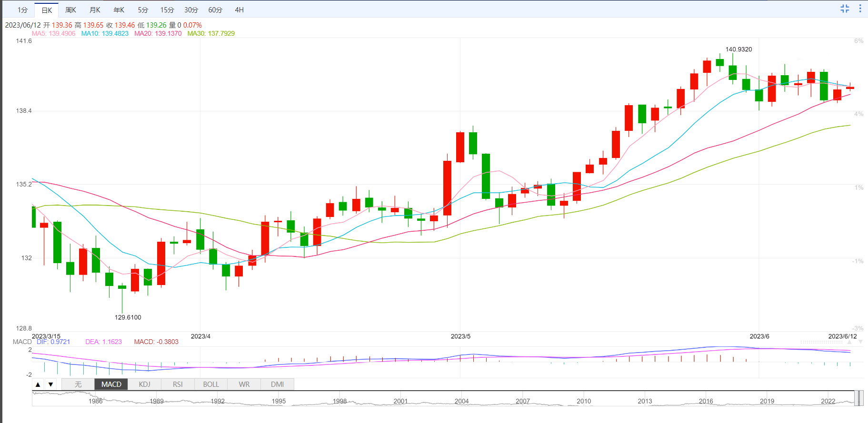Switch to the 1分 chart period
This screenshot has width=868, height=423.
click(x=22, y=10)
